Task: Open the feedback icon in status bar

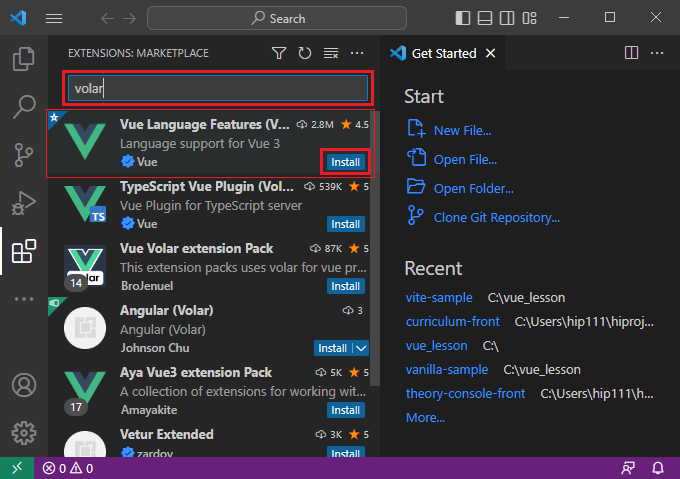Action: pos(628,468)
